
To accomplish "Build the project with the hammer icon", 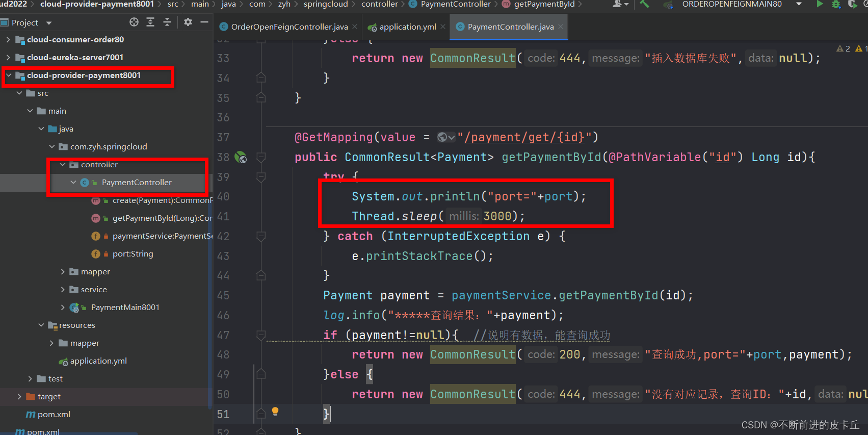I will coord(645,4).
